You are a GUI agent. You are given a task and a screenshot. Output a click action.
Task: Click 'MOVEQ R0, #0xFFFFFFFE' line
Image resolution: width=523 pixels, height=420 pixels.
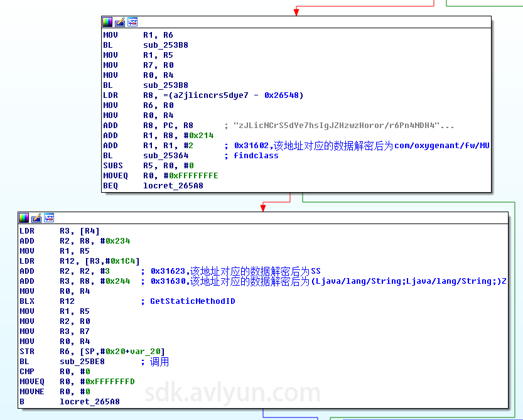point(161,176)
